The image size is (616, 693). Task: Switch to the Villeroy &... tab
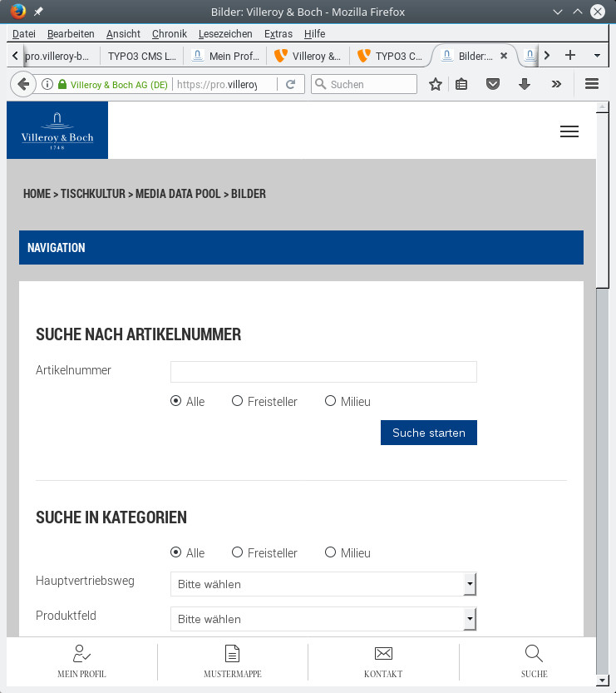(308, 56)
